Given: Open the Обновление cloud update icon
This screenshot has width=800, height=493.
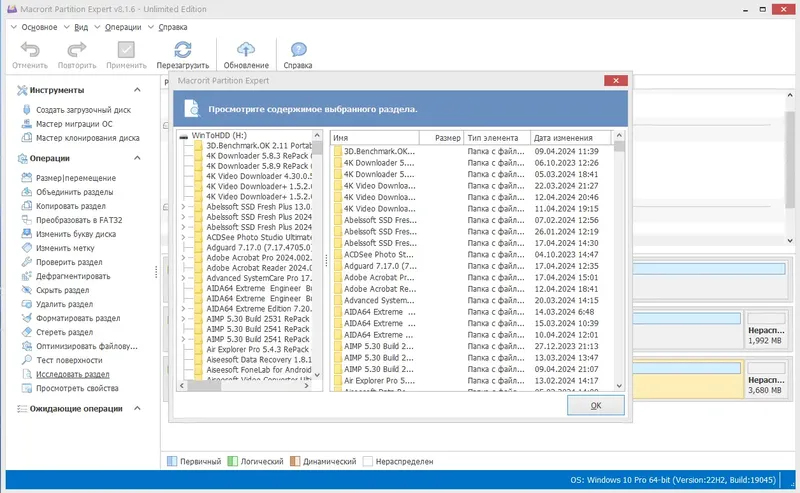Looking at the screenshot, I should (246, 50).
